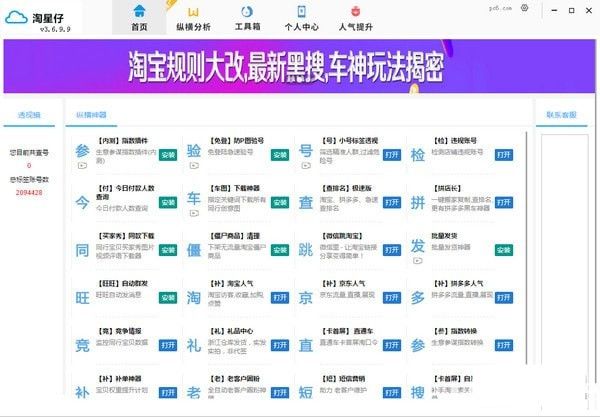This screenshot has height=417, width=600.
Task: Select the 纵横神器 panel tab
Action: 91,115
